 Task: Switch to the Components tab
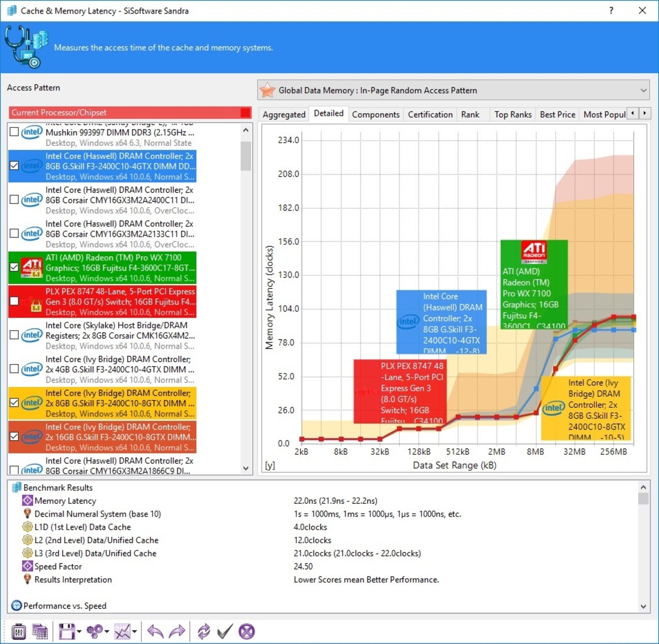376,114
